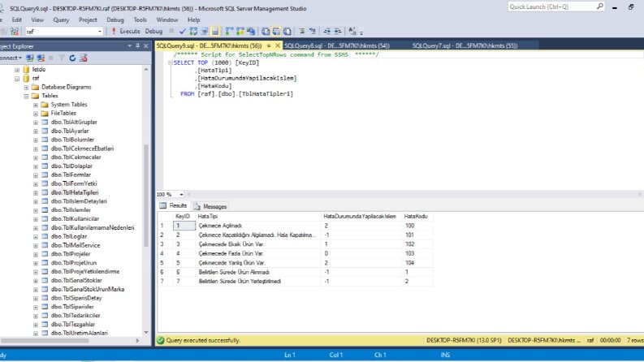Cancel the executing query with the stop icon
Viewport: 644px width, 362px height.
[x=171, y=31]
